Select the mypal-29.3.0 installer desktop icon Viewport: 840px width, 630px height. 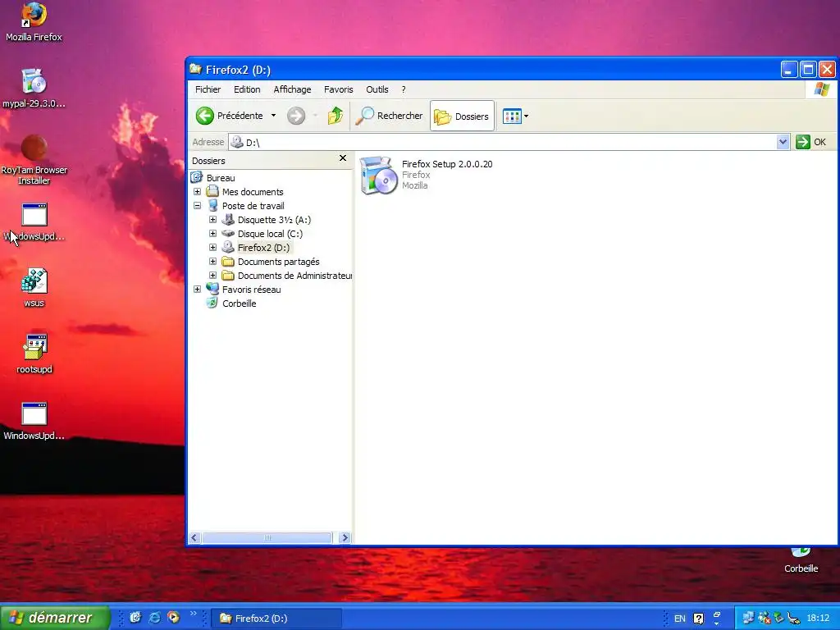[34, 88]
